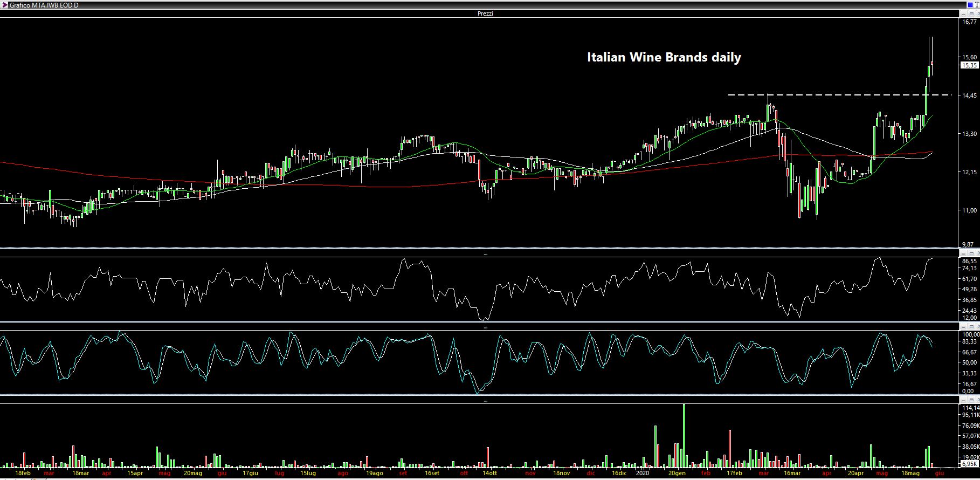Click the 11,00 price axis label

[969, 211]
